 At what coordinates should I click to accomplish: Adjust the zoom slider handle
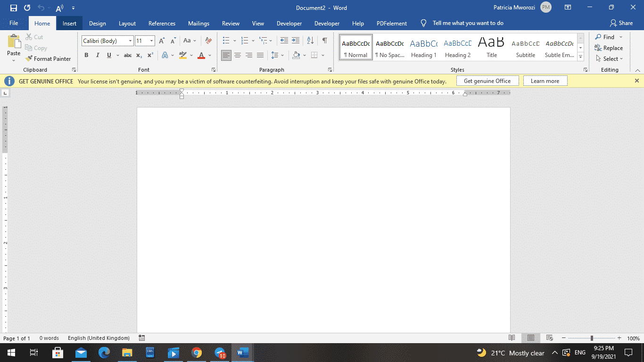592,338
